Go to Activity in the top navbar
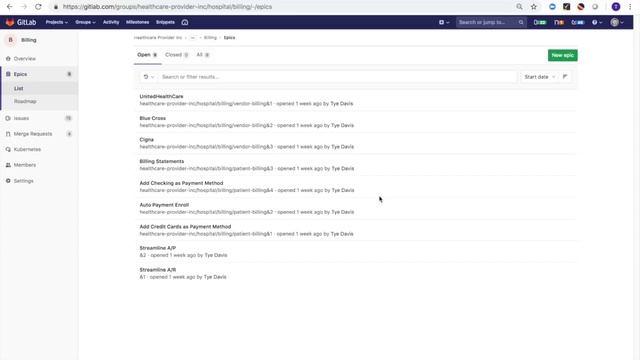This screenshot has width=640, height=360. pyautogui.click(x=111, y=22)
